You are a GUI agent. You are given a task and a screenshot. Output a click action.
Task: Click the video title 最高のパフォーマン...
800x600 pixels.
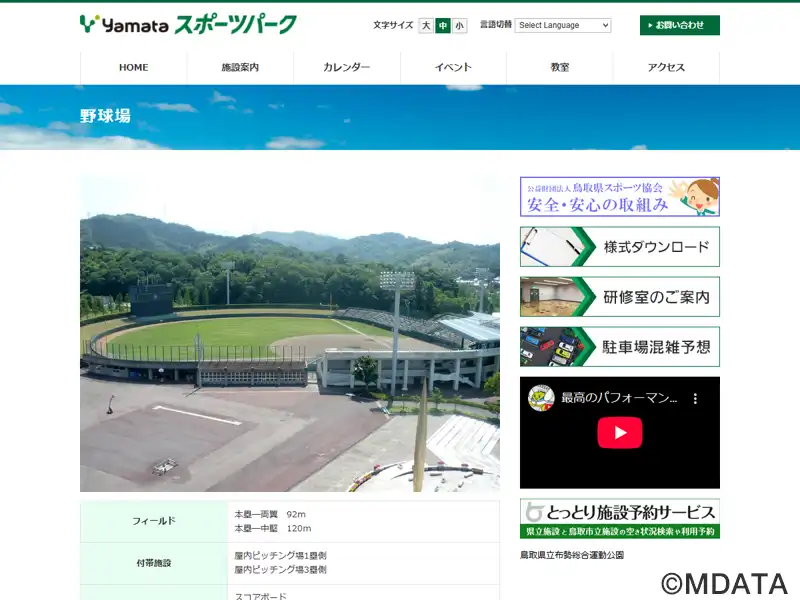[x=619, y=398]
